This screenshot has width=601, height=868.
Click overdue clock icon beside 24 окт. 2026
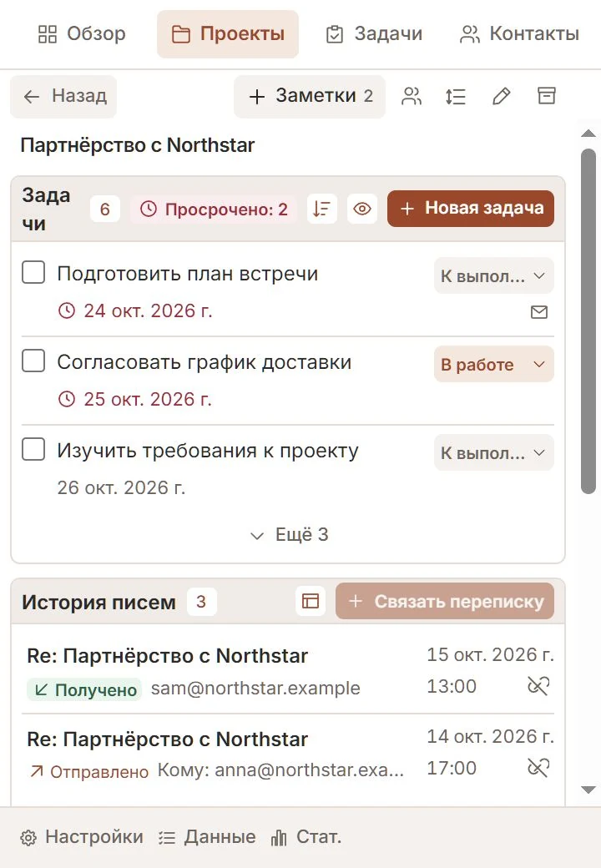click(67, 310)
